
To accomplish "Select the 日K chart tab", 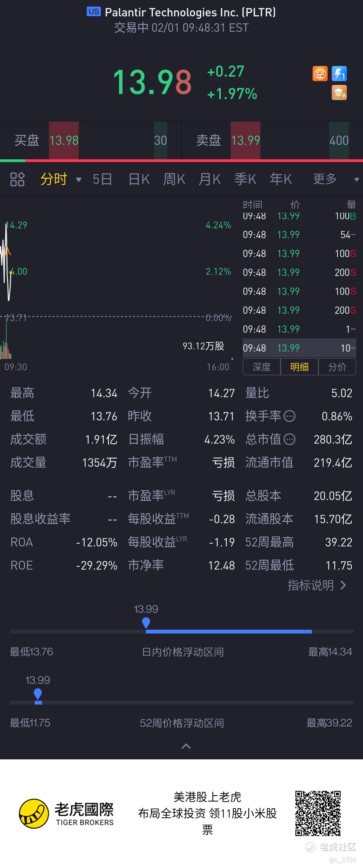I will click(x=139, y=179).
